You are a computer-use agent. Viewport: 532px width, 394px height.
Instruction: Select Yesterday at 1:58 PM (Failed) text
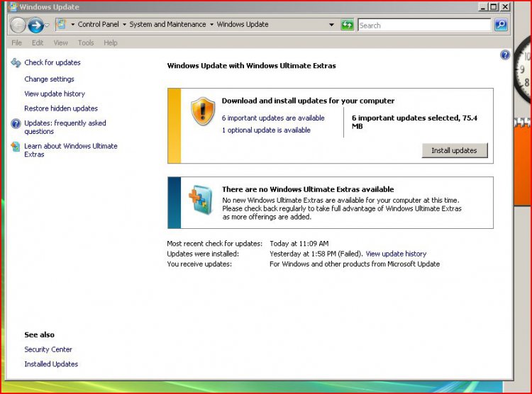click(x=316, y=254)
